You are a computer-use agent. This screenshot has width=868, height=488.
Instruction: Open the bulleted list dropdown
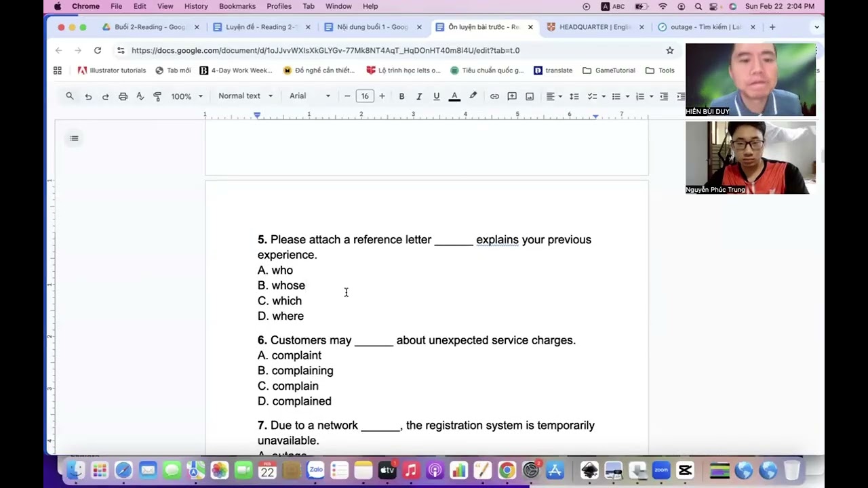tap(620, 96)
